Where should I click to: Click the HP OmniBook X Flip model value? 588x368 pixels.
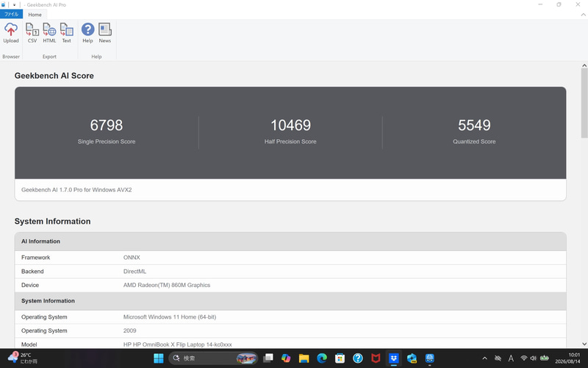pyautogui.click(x=177, y=344)
